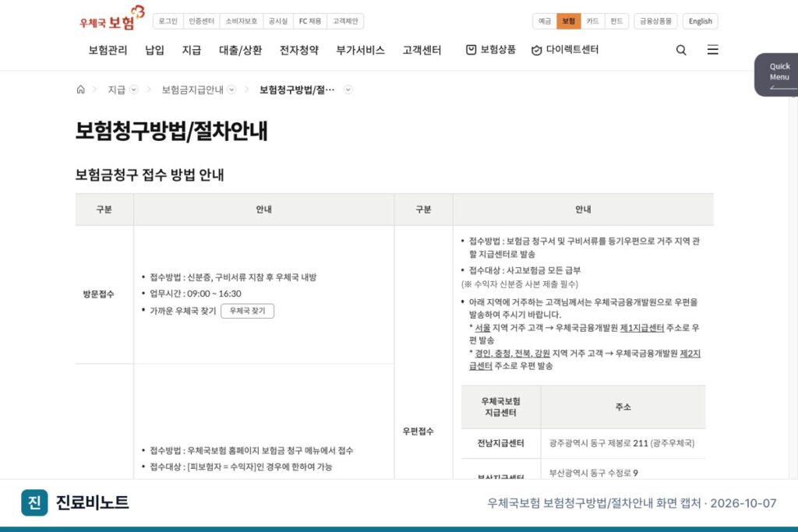Click the 우체국 찾기 button
This screenshot has width=798, height=532.
[247, 311]
